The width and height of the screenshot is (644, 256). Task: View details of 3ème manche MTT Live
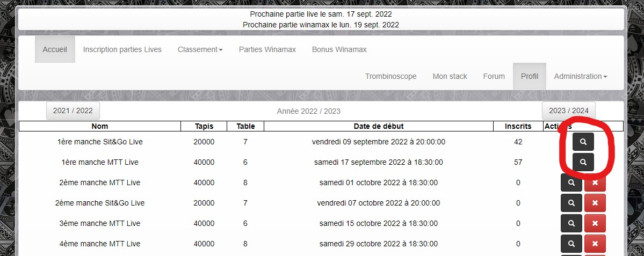571,223
